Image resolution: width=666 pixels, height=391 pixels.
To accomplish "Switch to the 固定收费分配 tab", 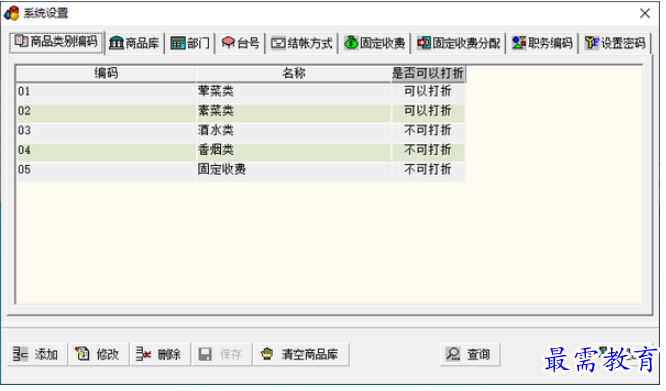I will [x=458, y=43].
